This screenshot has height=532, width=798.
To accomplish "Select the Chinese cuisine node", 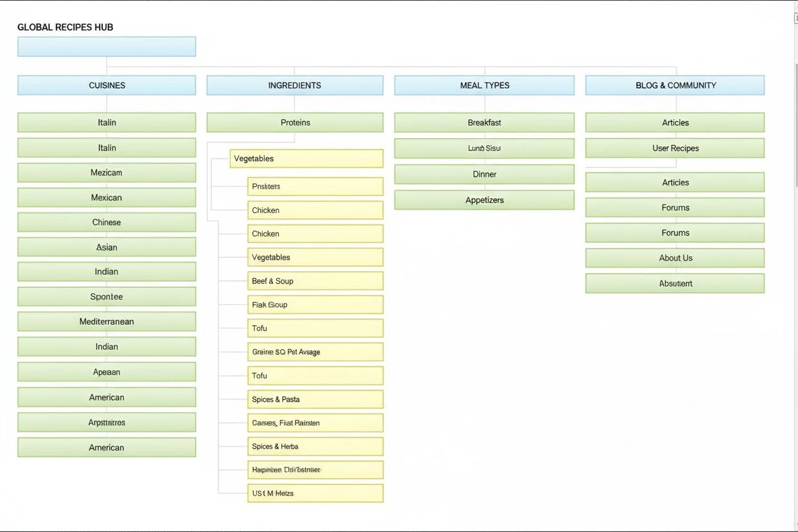I will pos(106,222).
